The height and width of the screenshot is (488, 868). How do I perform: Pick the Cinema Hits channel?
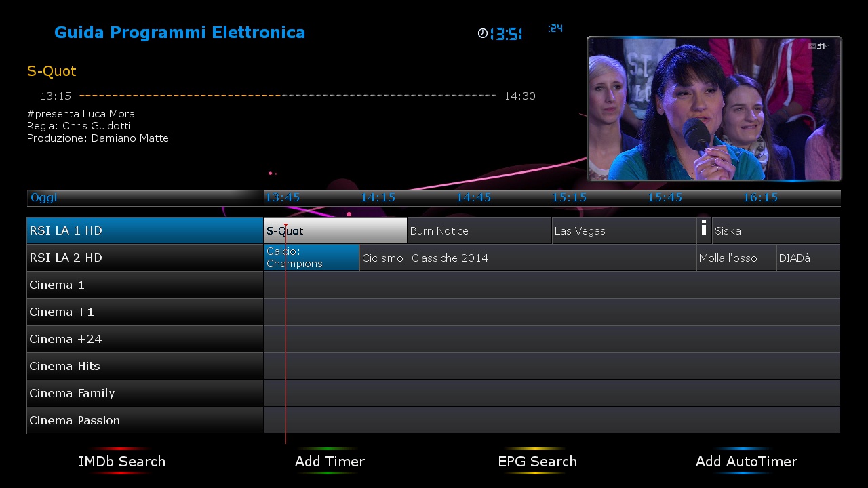(145, 366)
